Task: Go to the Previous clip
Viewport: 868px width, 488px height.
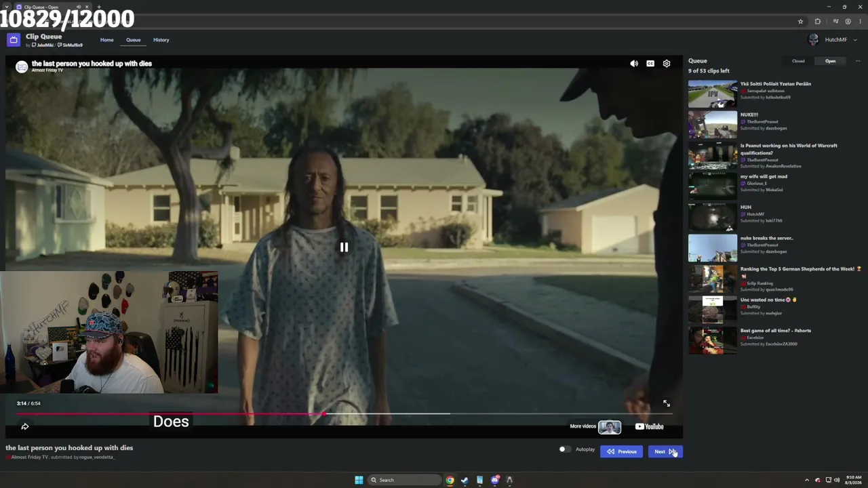Action: [x=621, y=451]
